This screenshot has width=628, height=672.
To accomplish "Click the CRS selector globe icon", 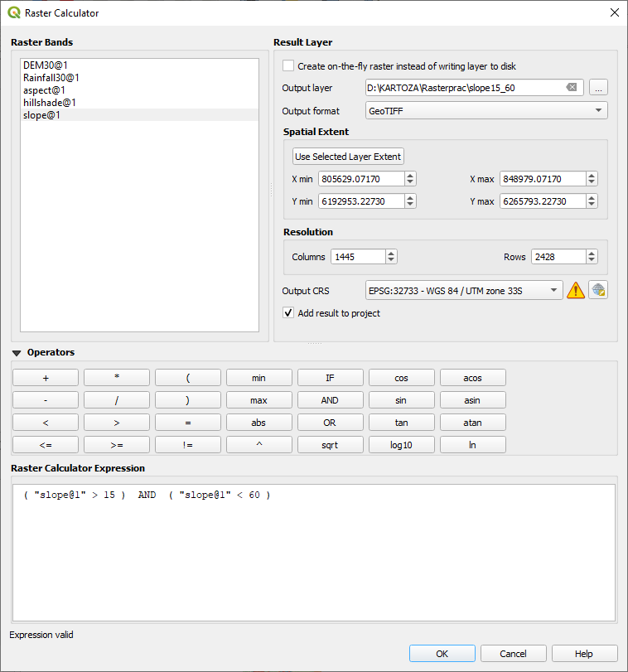I will click(x=598, y=290).
